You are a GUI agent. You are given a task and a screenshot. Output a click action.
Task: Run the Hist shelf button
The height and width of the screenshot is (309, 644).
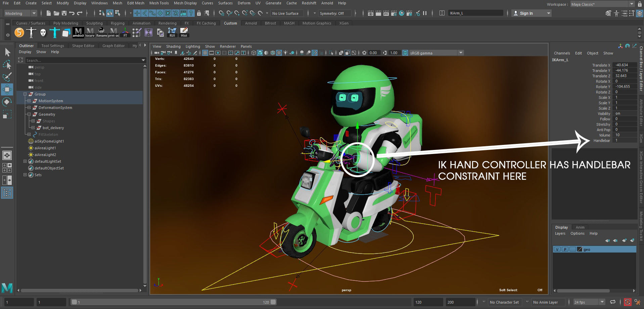184,32
